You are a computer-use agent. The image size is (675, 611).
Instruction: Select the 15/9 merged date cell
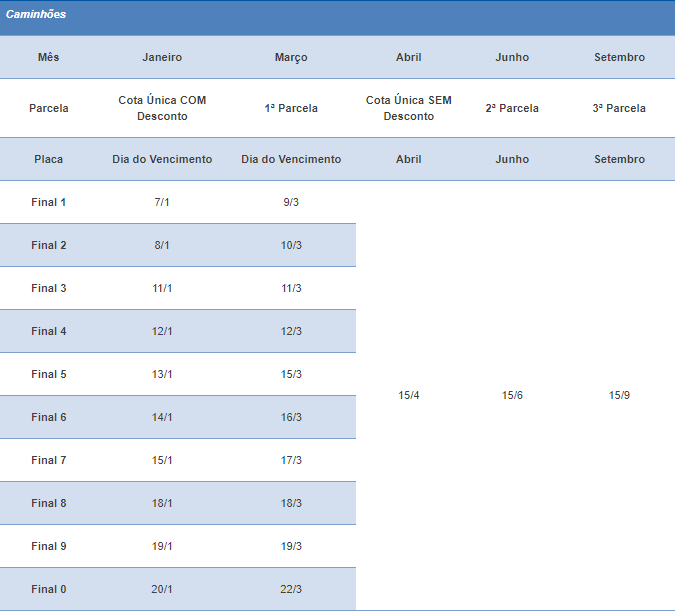(619, 395)
